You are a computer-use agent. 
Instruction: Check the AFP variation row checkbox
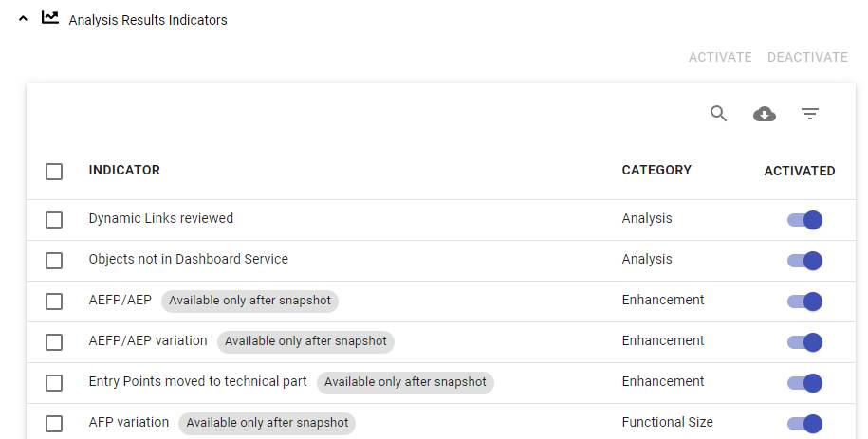(54, 424)
